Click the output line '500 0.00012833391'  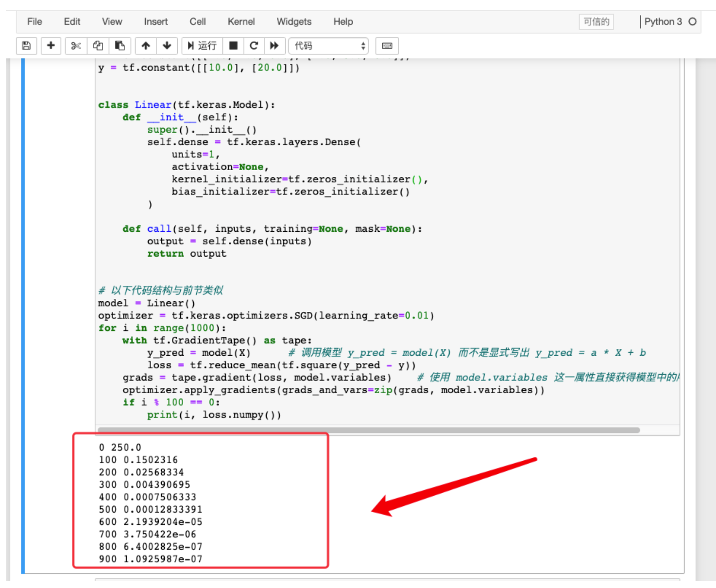(151, 510)
